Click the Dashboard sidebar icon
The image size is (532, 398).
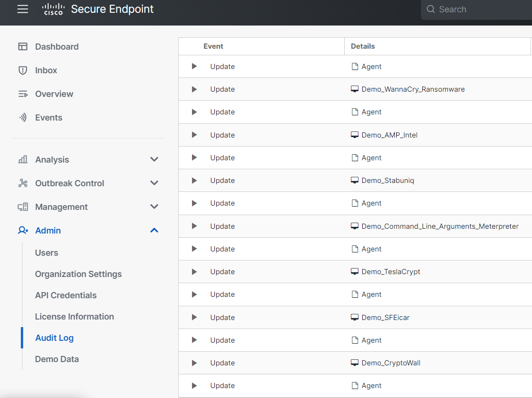pyautogui.click(x=23, y=47)
